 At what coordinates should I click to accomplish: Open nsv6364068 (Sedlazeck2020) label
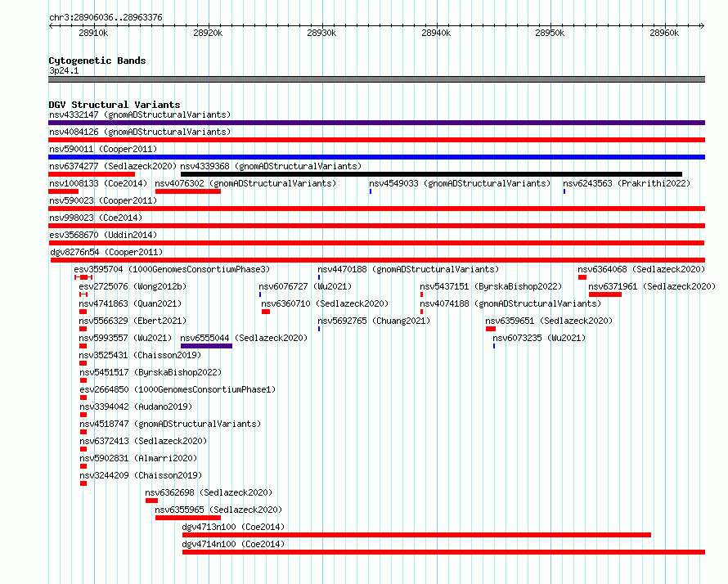tap(641, 269)
